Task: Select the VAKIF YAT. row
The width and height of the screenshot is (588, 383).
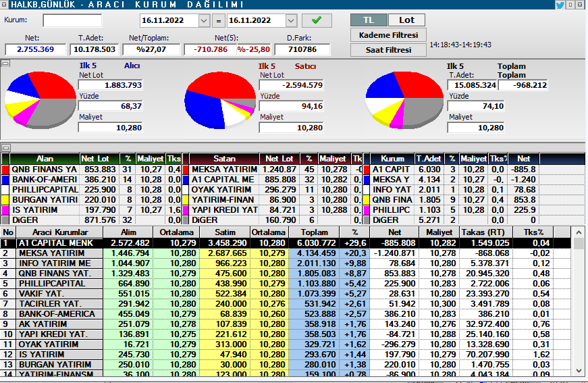Action: 286,294
